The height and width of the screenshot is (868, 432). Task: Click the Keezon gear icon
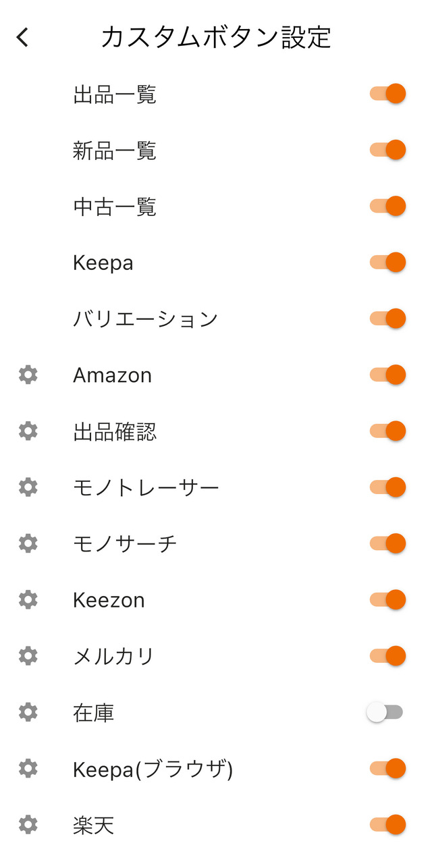click(28, 599)
